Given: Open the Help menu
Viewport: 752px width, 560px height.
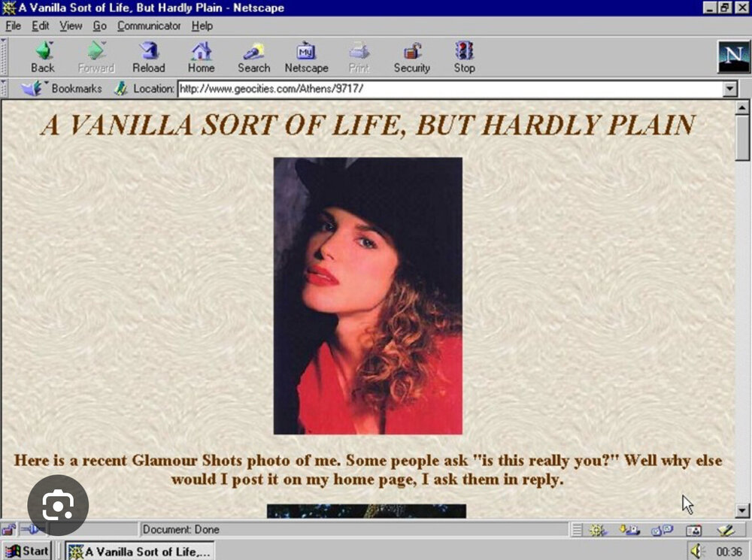Looking at the screenshot, I should click(x=202, y=26).
